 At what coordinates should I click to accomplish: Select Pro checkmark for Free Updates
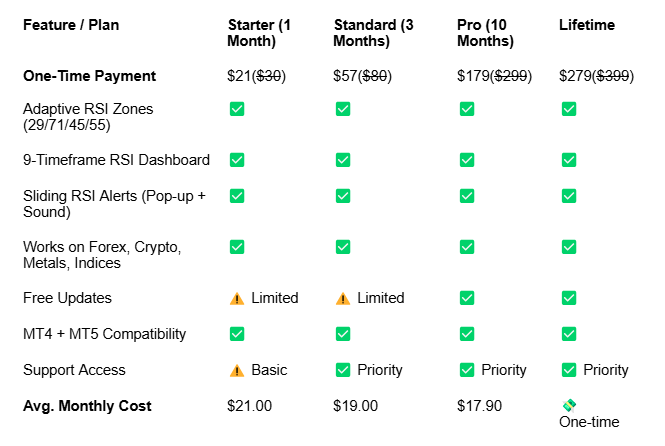[x=467, y=298]
